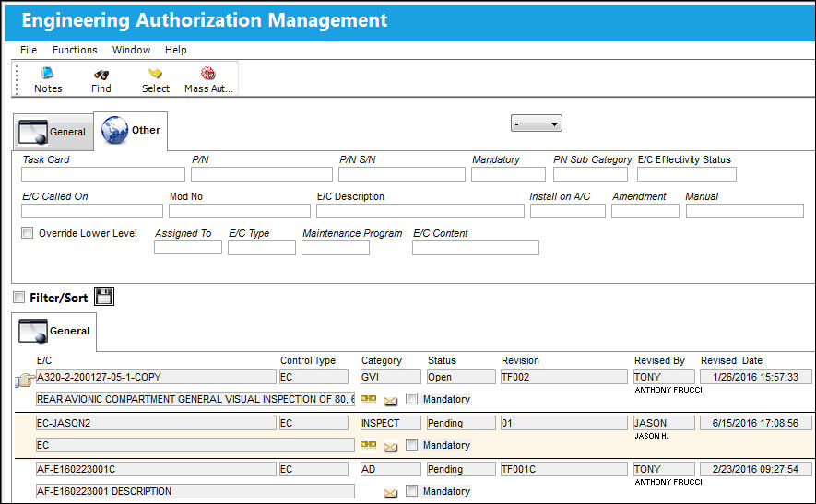The width and height of the screenshot is (816, 504).
Task: Select the EC-JASON2 E/C cell
Action: click(x=156, y=423)
